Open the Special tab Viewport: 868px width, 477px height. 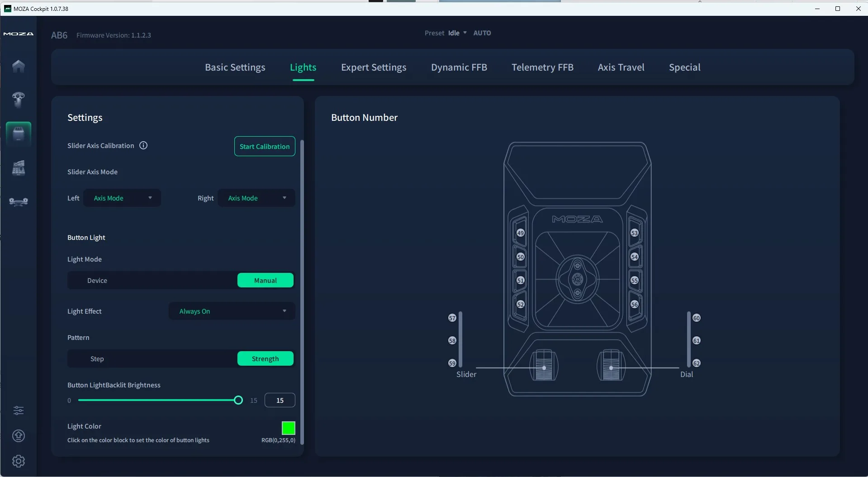[x=685, y=67]
